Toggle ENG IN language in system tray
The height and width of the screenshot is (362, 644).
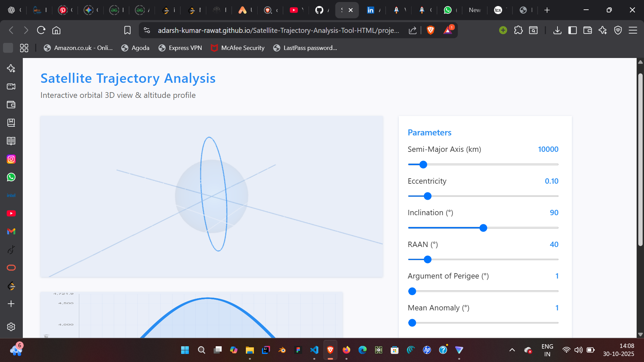point(547,350)
